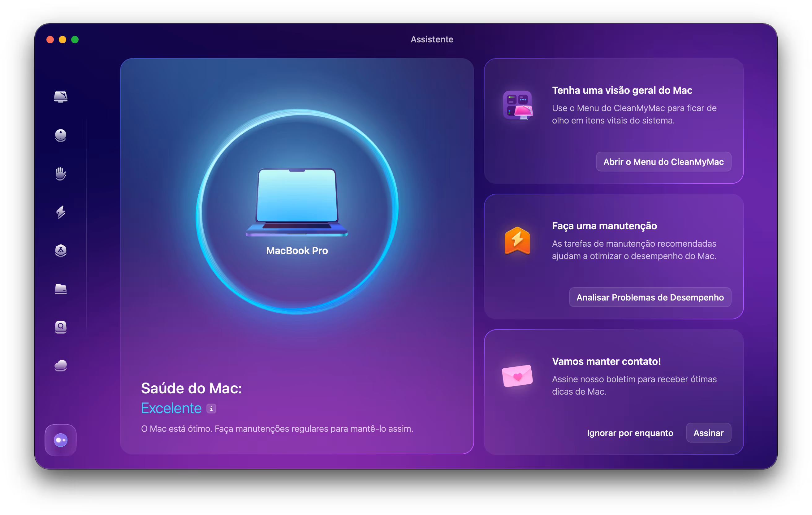Click the MacBook Pro laptop illustration
The image size is (812, 515).
click(x=297, y=202)
